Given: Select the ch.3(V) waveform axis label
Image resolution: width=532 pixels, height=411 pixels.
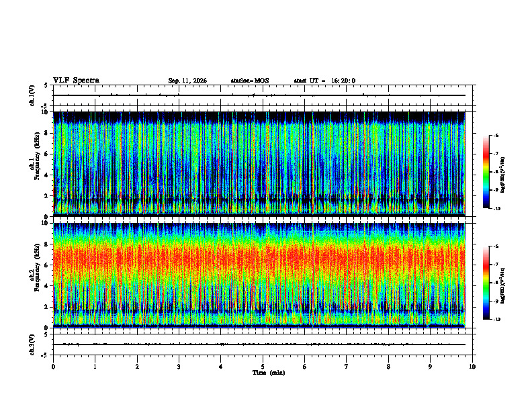Looking at the screenshot, I should [32, 345].
